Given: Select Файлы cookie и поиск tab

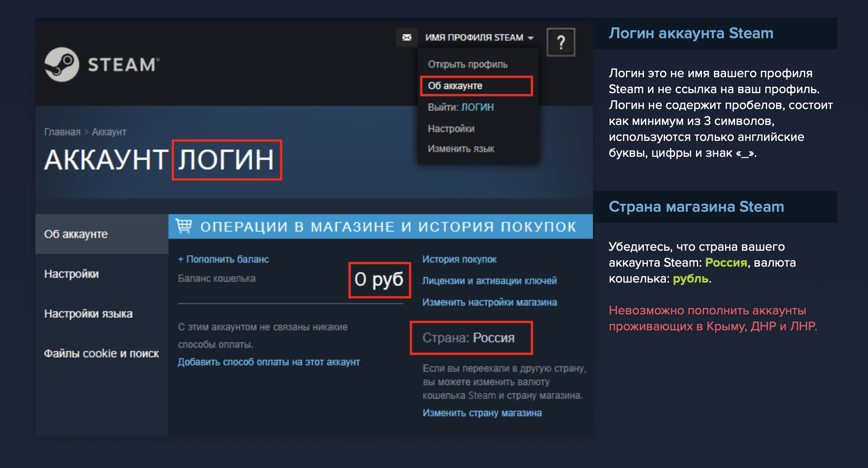Looking at the screenshot, I should [102, 353].
